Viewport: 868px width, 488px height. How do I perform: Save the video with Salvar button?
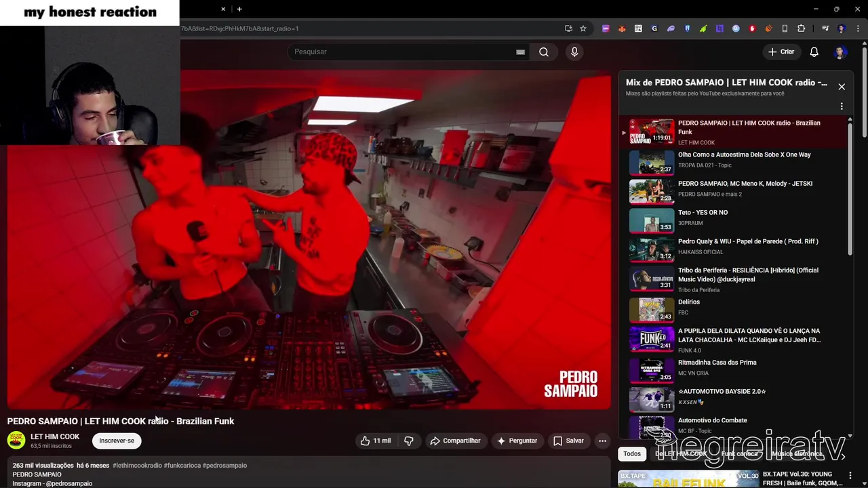(568, 441)
